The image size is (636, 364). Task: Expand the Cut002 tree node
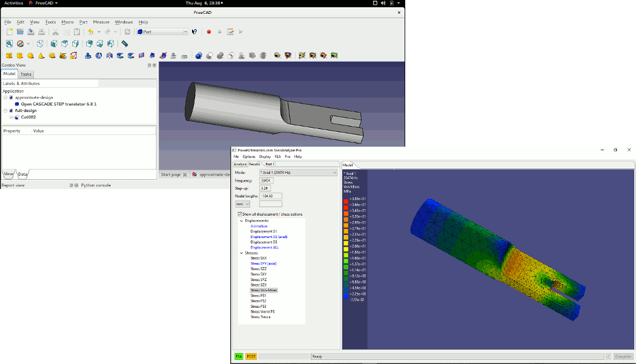12,117
